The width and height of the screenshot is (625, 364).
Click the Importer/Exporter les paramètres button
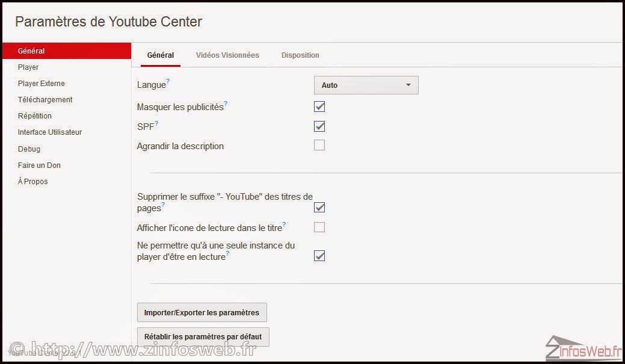point(202,312)
